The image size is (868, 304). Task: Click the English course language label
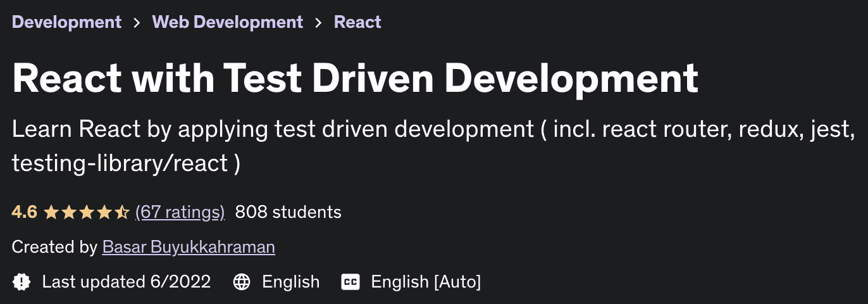click(290, 282)
